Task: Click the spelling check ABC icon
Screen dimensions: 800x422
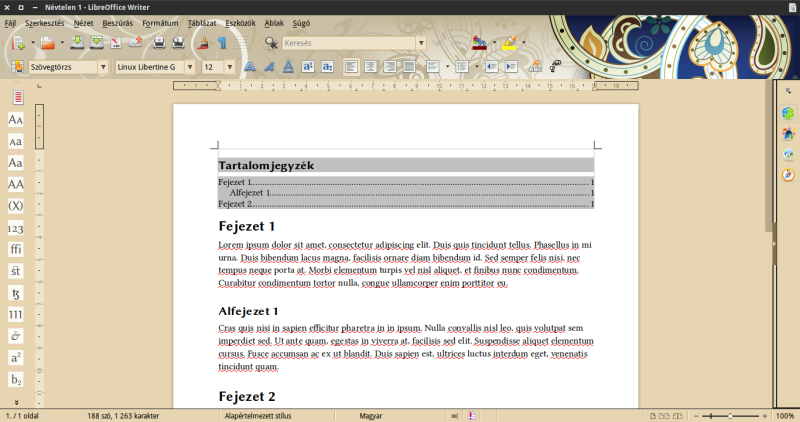Action: coord(535,67)
